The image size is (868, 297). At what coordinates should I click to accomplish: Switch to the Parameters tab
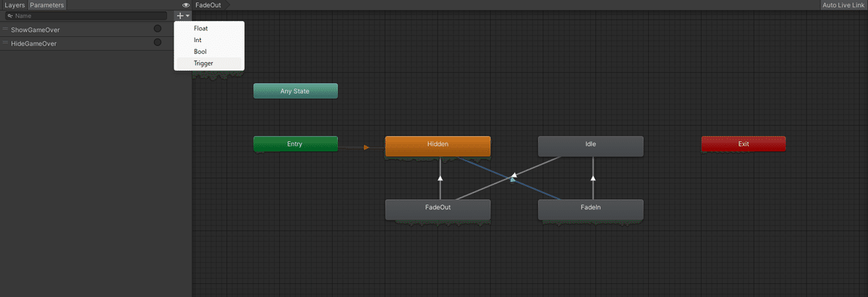[47, 5]
